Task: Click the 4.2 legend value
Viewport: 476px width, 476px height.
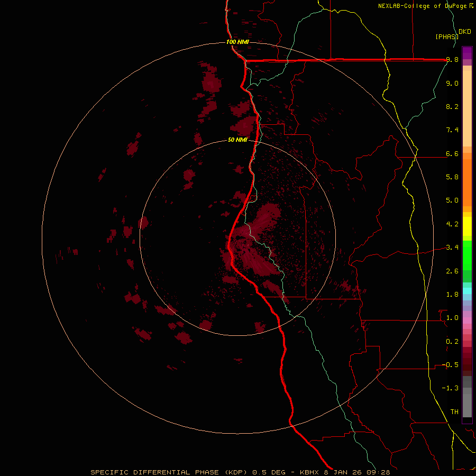Action: (x=452, y=224)
